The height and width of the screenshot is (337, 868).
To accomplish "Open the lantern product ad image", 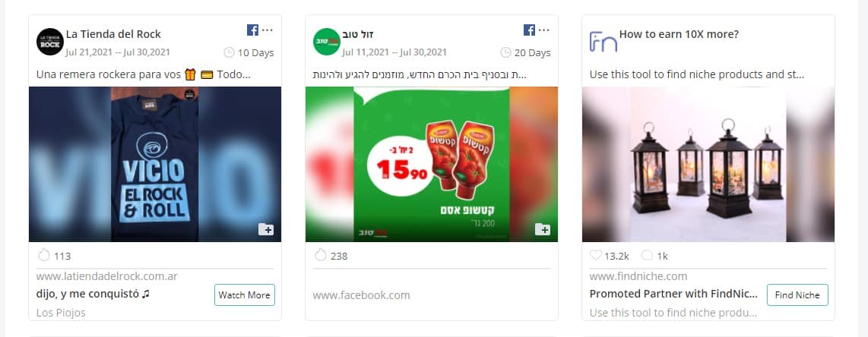I will pos(708,164).
